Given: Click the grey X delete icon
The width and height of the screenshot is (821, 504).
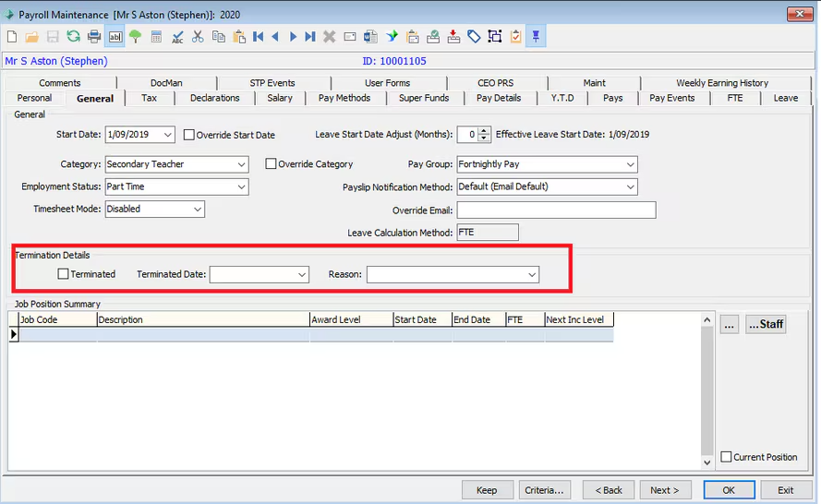Looking at the screenshot, I should point(330,37).
